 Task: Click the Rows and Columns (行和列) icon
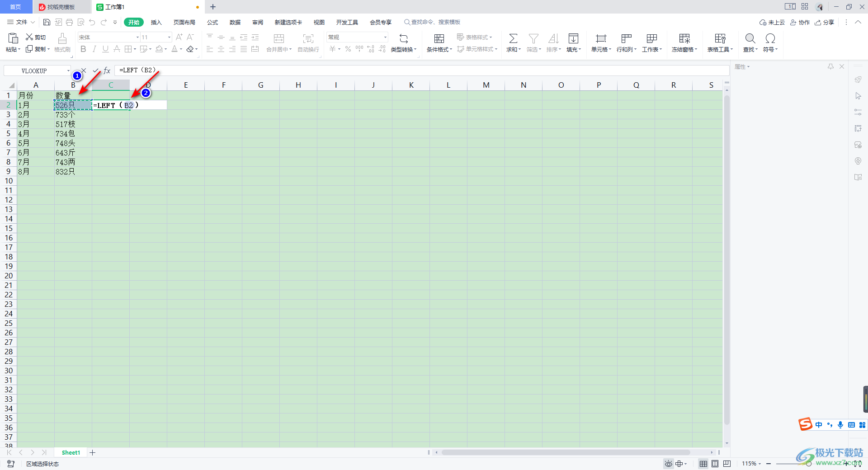click(x=626, y=38)
